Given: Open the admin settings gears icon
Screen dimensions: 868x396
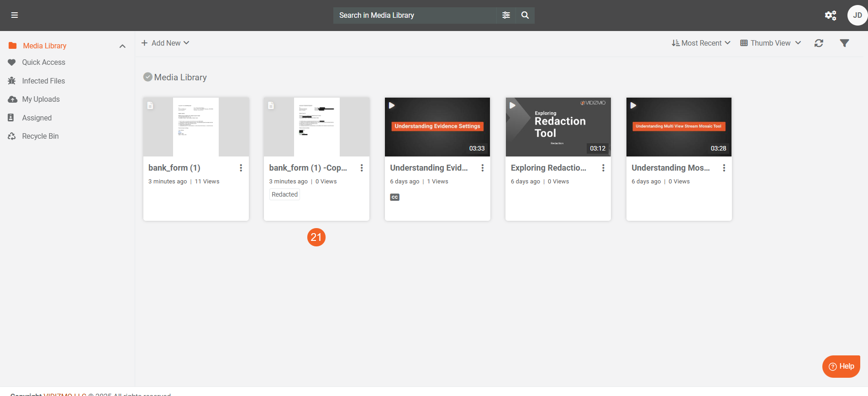Looking at the screenshot, I should point(830,16).
